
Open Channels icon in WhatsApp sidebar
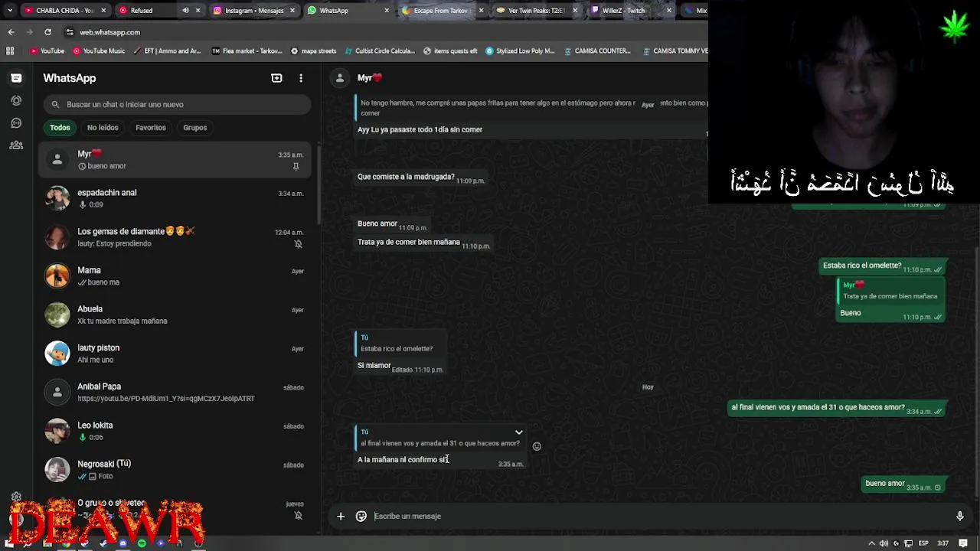coord(16,122)
